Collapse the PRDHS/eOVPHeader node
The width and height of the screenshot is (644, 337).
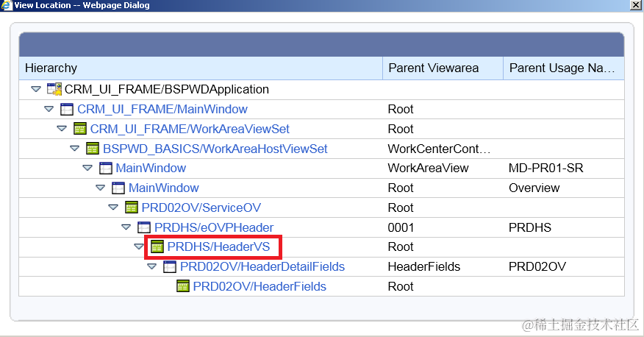126,227
